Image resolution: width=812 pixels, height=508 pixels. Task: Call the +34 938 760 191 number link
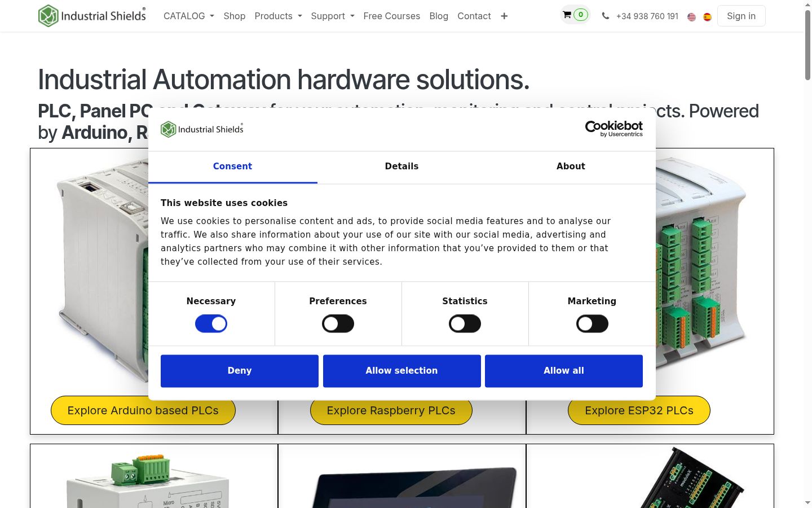click(x=647, y=16)
